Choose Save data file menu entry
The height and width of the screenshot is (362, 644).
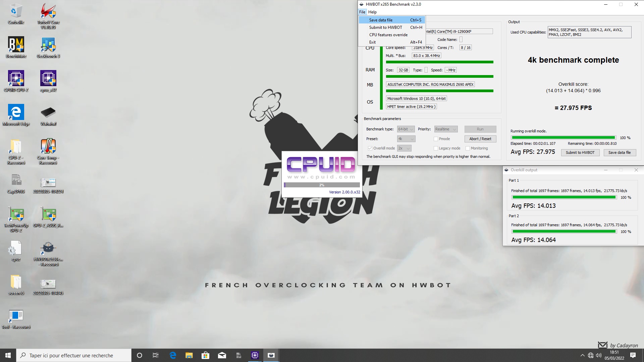pyautogui.click(x=392, y=20)
